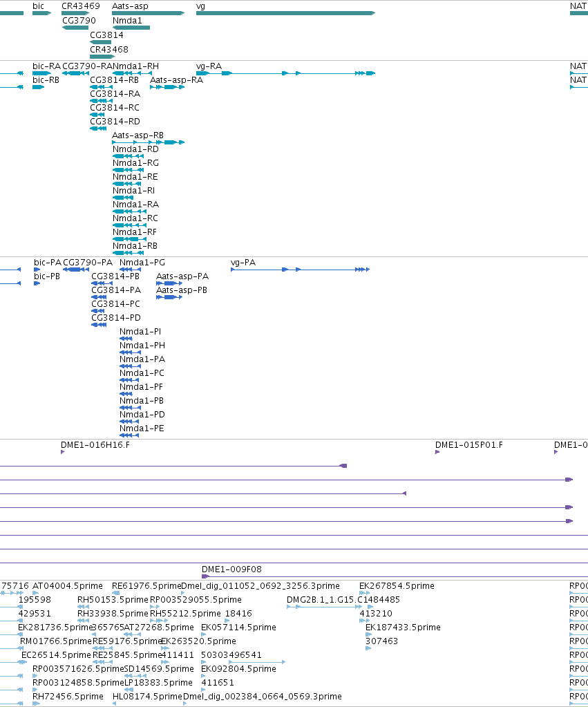Select protein Nmda1-PE
Screen dimensions: 588x707
pos(129,435)
